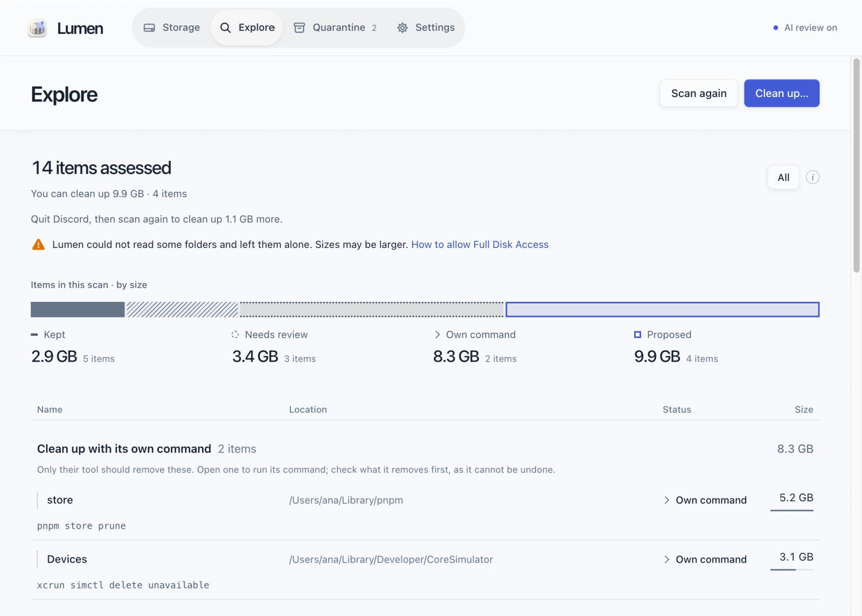Image resolution: width=862 pixels, height=616 pixels.
Task: Click the Clean up... button
Action: pos(782,93)
